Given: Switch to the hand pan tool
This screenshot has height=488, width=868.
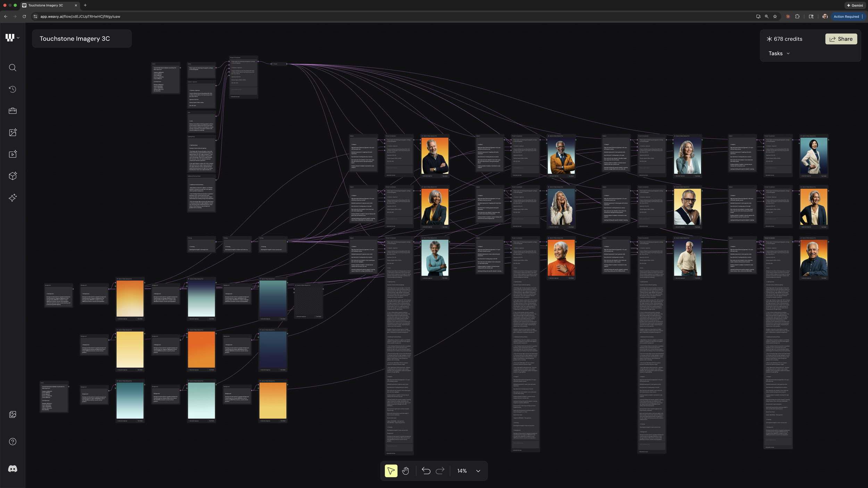Looking at the screenshot, I should click(x=406, y=471).
